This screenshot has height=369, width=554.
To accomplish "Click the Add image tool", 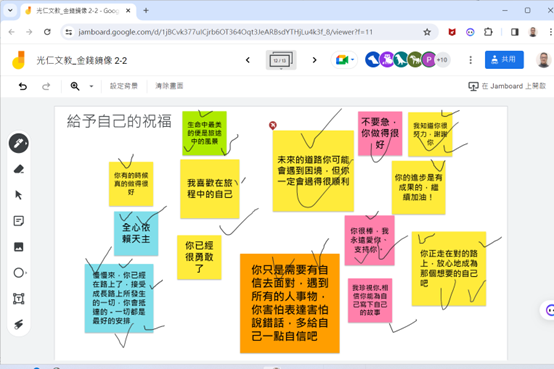I will tap(19, 247).
